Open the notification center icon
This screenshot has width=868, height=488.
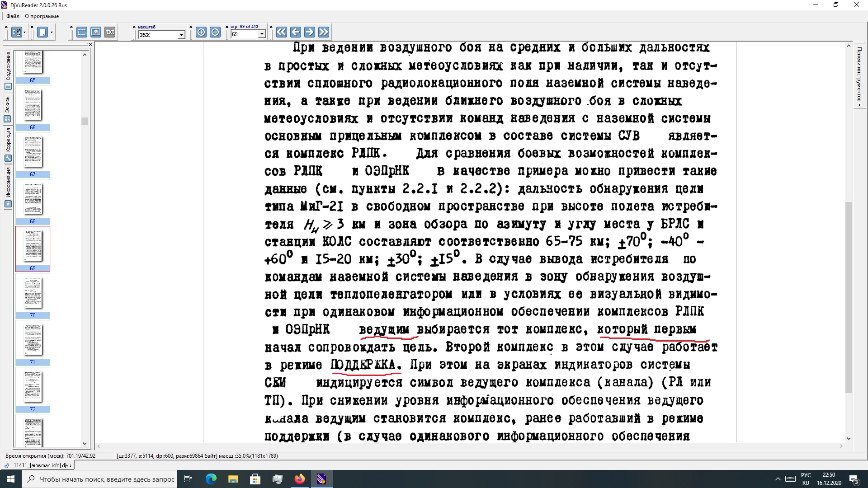(x=854, y=479)
